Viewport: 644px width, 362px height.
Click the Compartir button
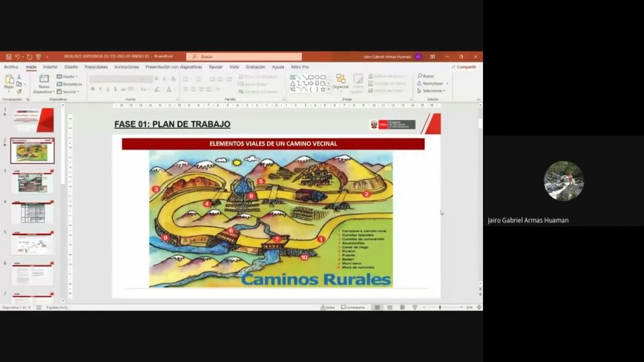click(464, 67)
